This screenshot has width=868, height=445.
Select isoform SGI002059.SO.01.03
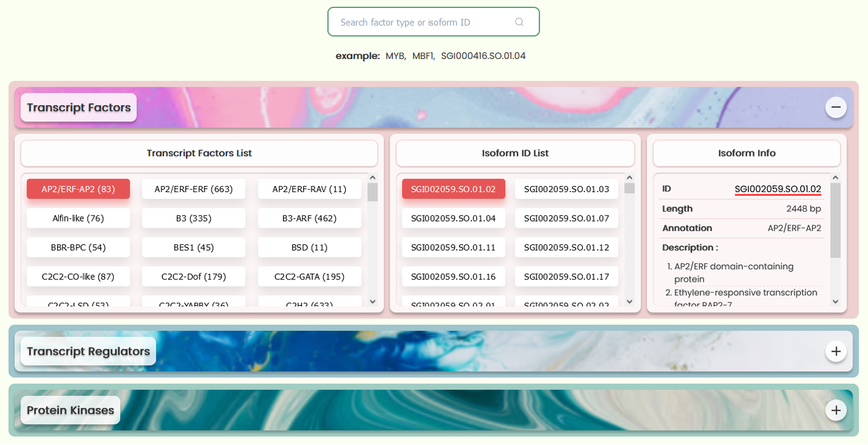567,189
